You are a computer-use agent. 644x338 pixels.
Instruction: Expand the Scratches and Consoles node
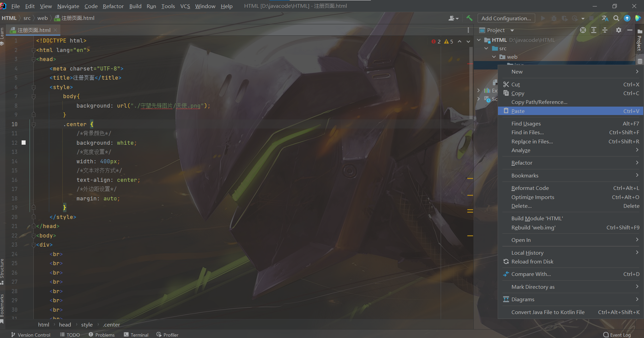(478, 99)
